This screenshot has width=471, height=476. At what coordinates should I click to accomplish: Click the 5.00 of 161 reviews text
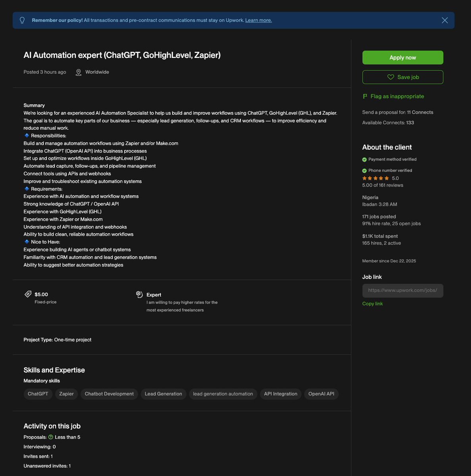point(383,185)
